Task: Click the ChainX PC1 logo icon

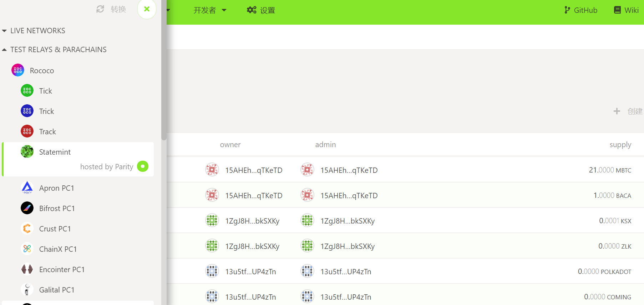Action: point(27,249)
